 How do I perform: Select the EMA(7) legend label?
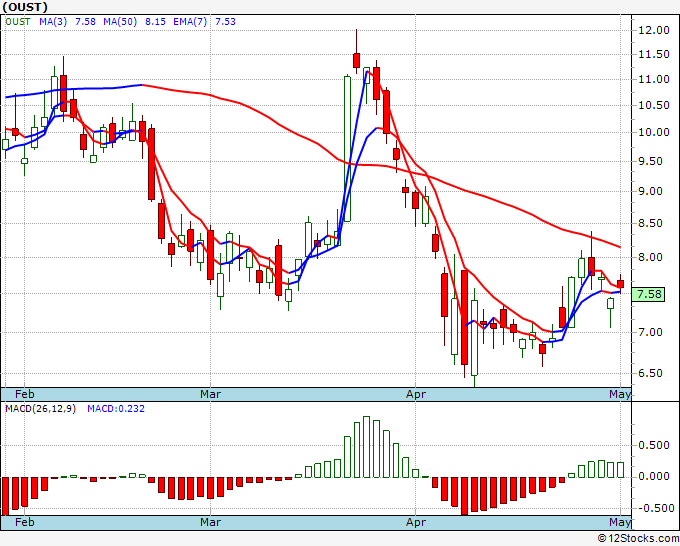pos(190,22)
